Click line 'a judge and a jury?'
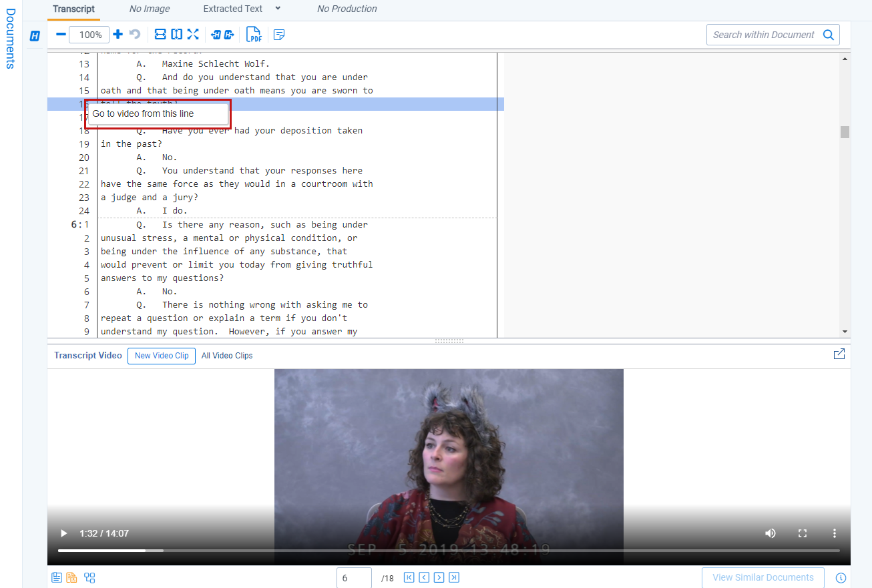This screenshot has height=588, width=872. pyautogui.click(x=150, y=198)
